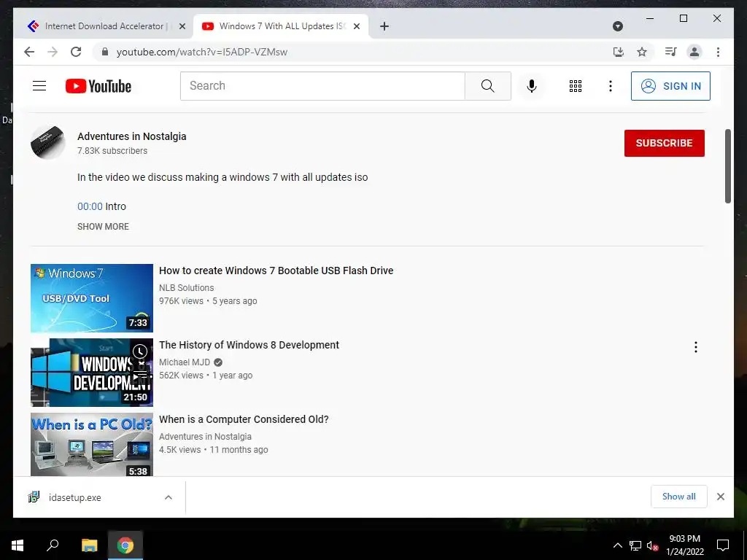Screen dimensions: 747x560
Task: Open the downloaded idasetup.exe file
Action: pyautogui.click(x=75, y=497)
